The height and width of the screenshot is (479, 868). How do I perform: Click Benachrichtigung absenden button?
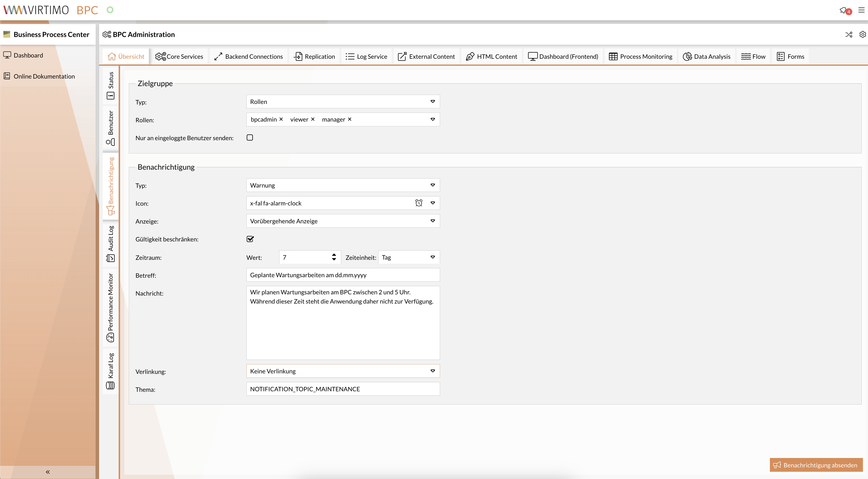click(816, 465)
